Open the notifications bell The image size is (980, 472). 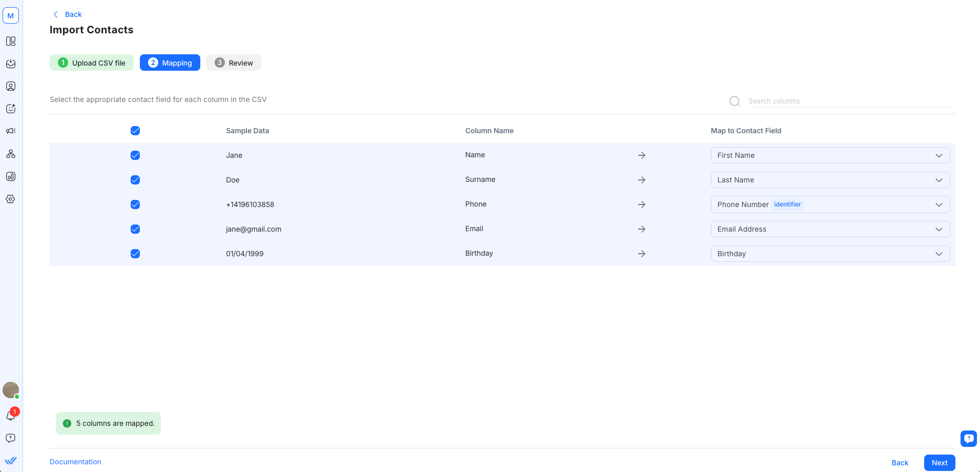click(x=11, y=416)
